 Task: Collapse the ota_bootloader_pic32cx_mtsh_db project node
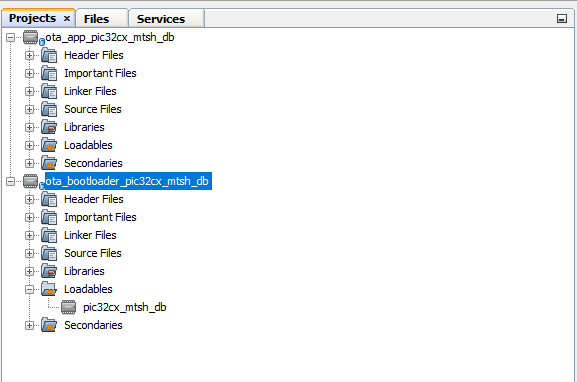[10, 181]
